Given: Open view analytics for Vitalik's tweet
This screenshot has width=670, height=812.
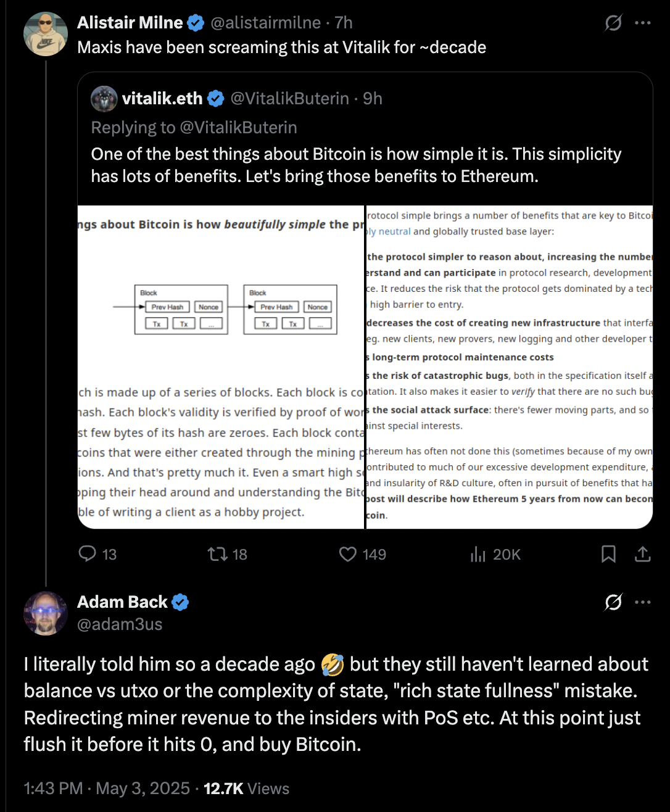Looking at the screenshot, I should coord(478,554).
